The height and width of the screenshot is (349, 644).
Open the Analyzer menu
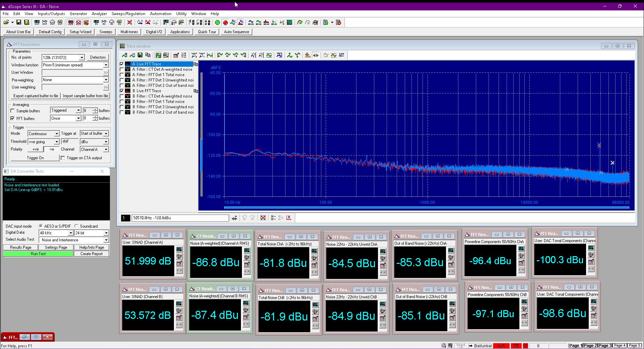(x=99, y=14)
